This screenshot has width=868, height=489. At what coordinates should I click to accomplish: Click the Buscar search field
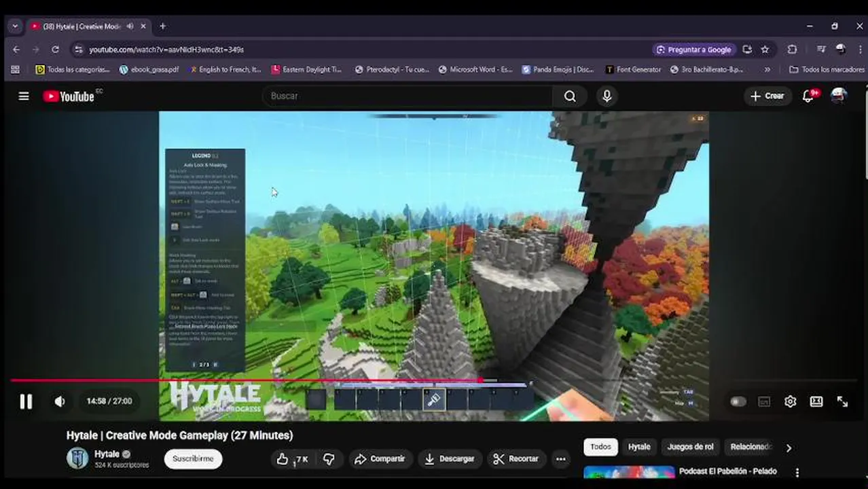click(x=408, y=96)
